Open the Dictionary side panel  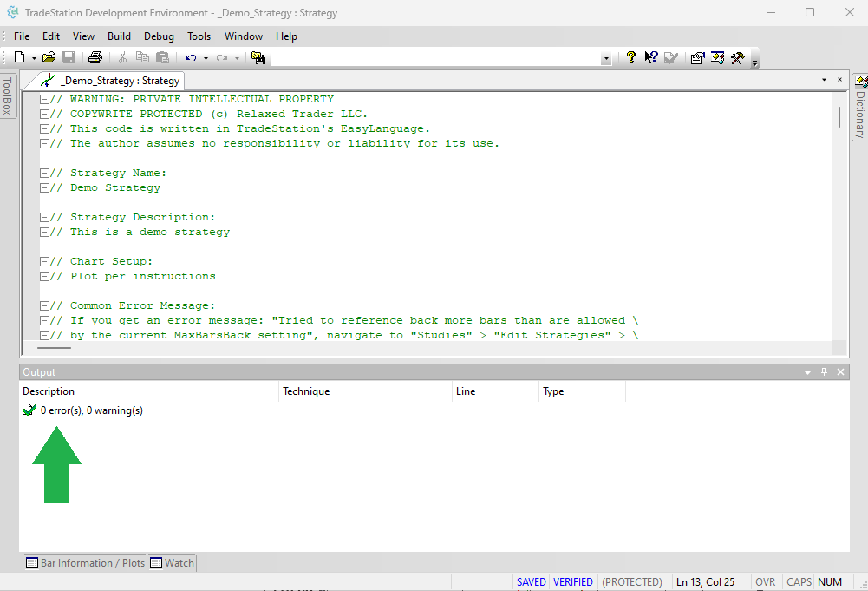coord(859,108)
